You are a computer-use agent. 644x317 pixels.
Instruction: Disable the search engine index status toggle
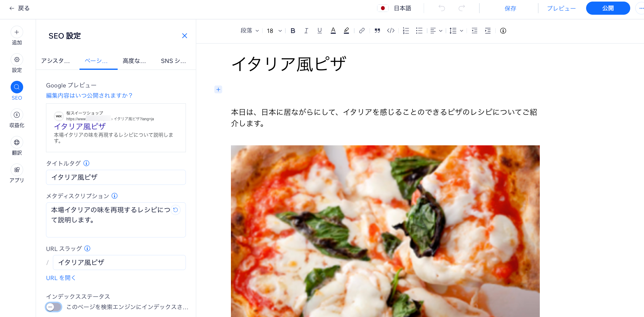click(x=54, y=307)
